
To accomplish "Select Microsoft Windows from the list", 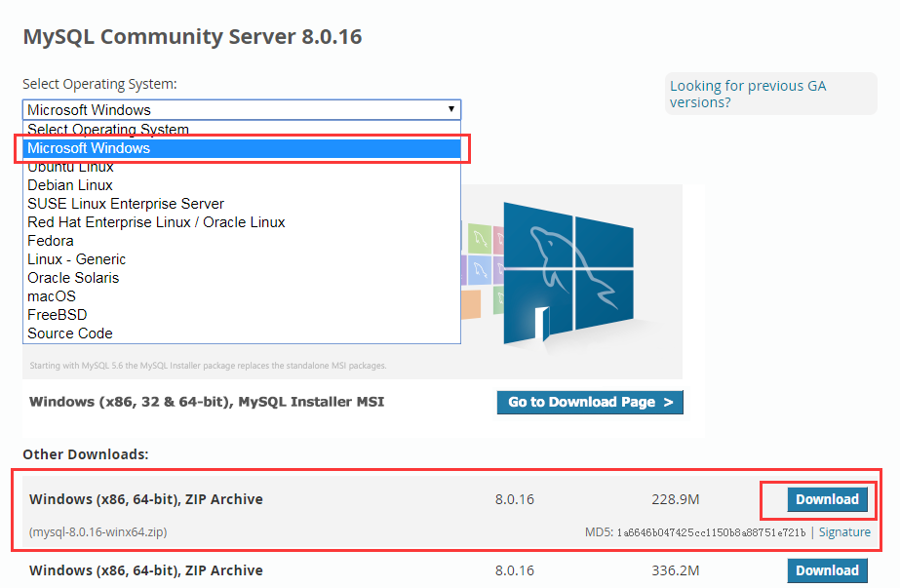I will pos(89,148).
